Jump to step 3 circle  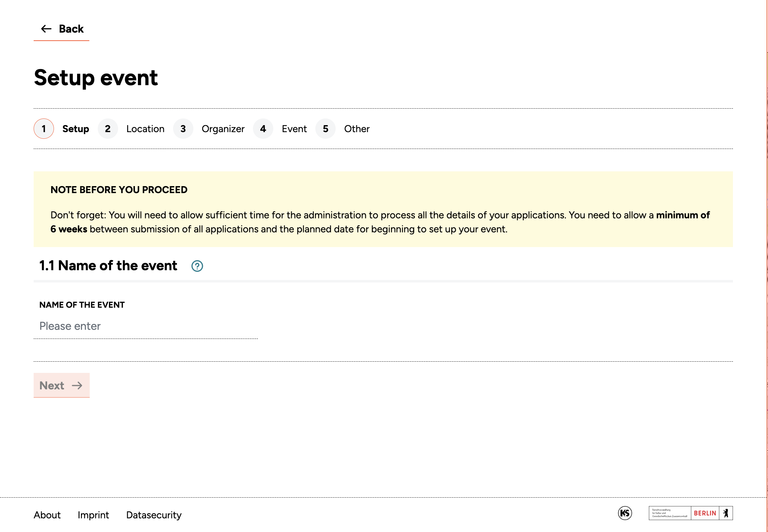point(183,129)
